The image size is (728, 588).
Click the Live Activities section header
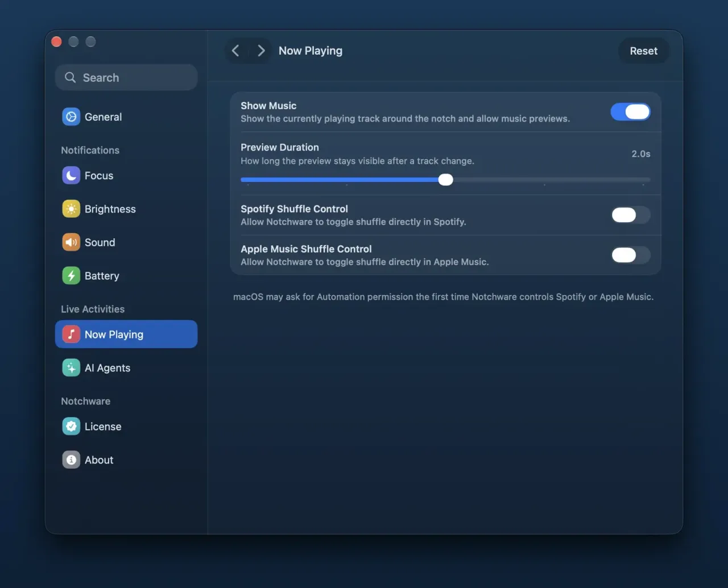(x=93, y=309)
